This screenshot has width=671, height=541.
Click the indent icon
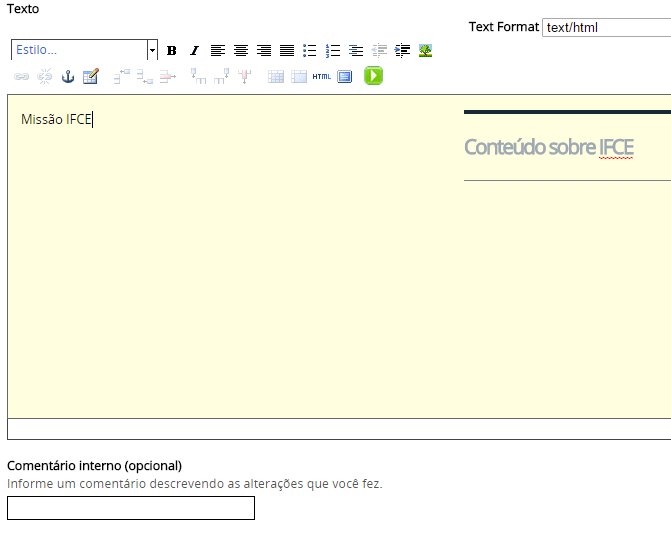click(402, 51)
